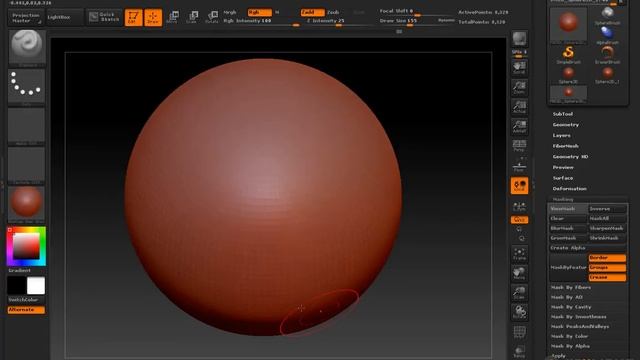
Task: Expand the Geometry palette section
Action: (566, 124)
